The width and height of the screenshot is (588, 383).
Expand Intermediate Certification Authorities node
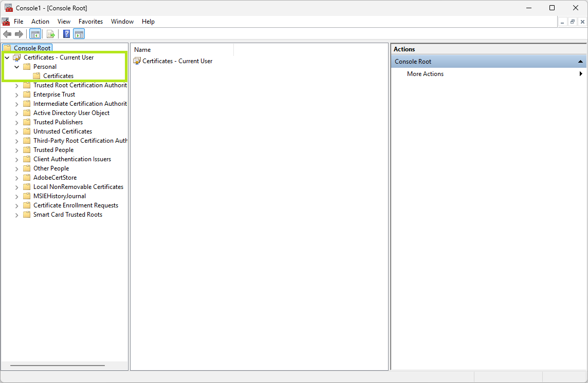tap(17, 104)
